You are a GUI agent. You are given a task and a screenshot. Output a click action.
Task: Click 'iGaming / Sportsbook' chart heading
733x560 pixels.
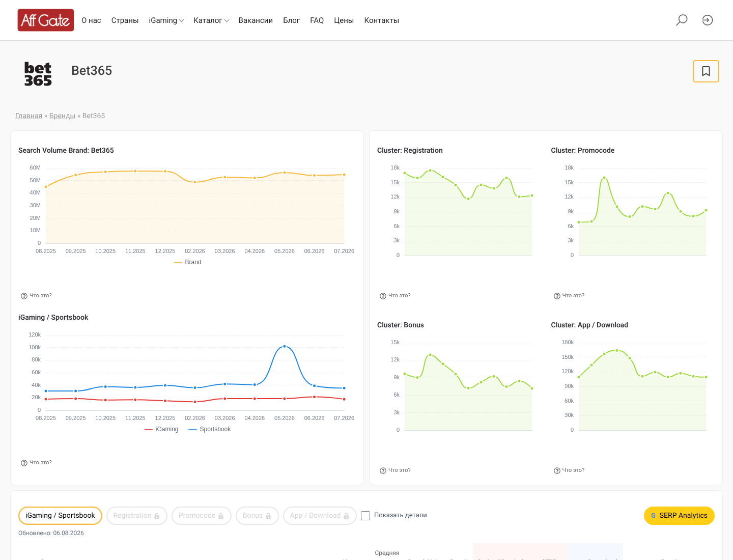(53, 318)
